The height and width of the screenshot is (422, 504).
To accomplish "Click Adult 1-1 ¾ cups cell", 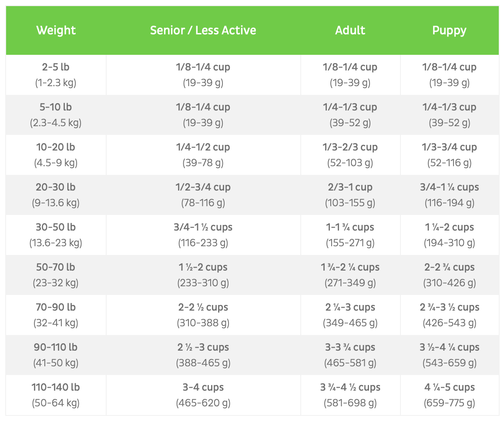I will [x=350, y=235].
